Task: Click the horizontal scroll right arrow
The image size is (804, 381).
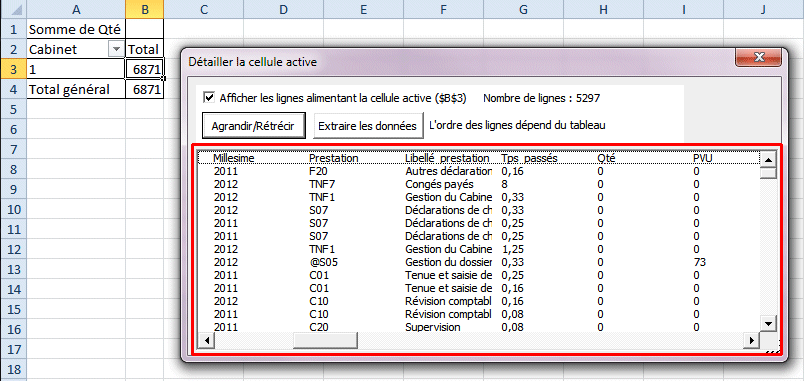Action: tap(752, 340)
